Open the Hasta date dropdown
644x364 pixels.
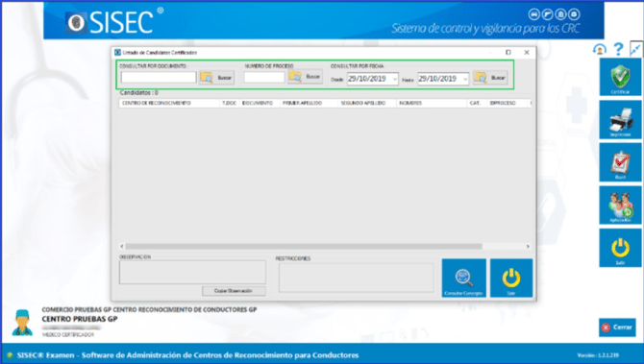465,79
